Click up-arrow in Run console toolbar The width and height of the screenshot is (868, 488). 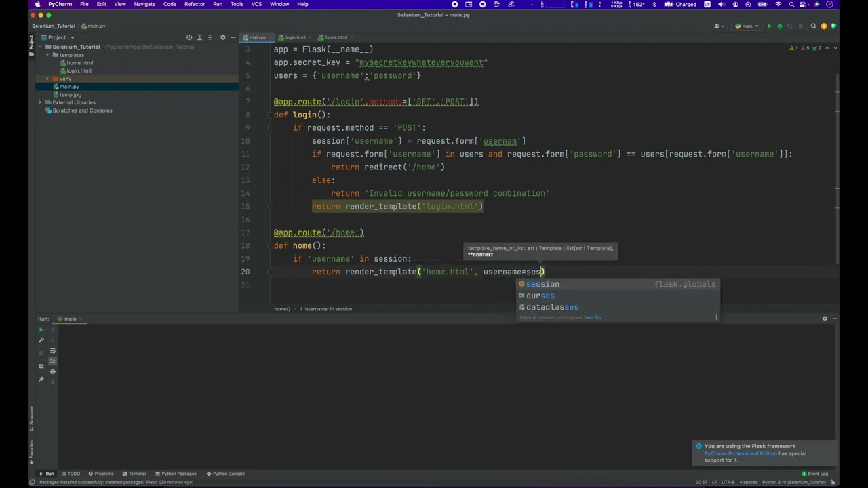coord(52,330)
